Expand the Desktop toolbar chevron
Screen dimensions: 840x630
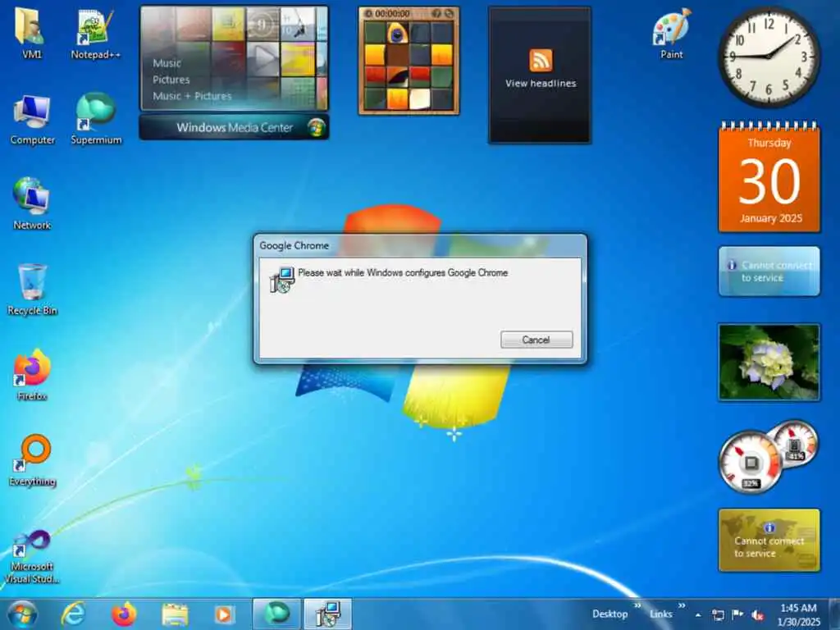[637, 606]
